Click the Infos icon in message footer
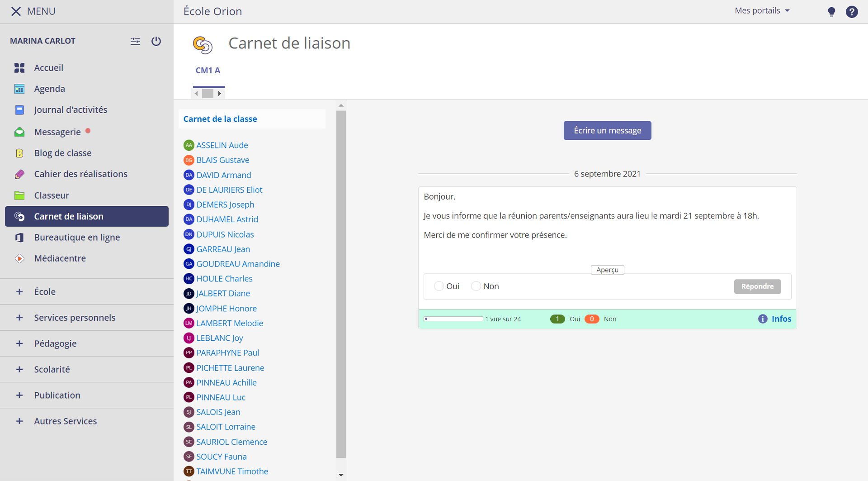 (x=763, y=319)
